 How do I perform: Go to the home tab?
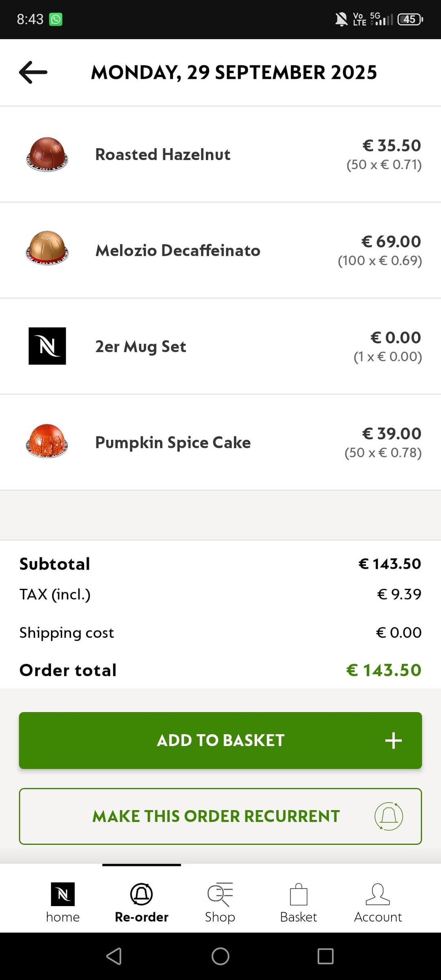point(62,902)
